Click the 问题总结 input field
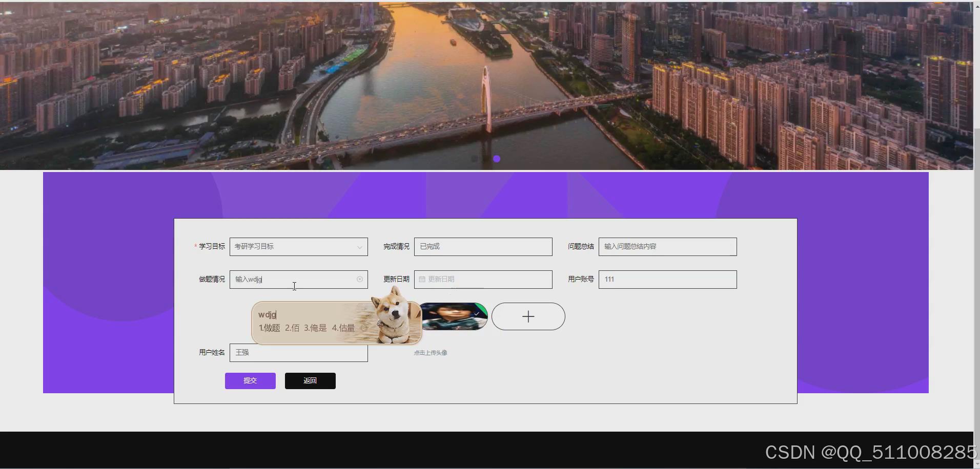980x469 pixels. (x=667, y=247)
